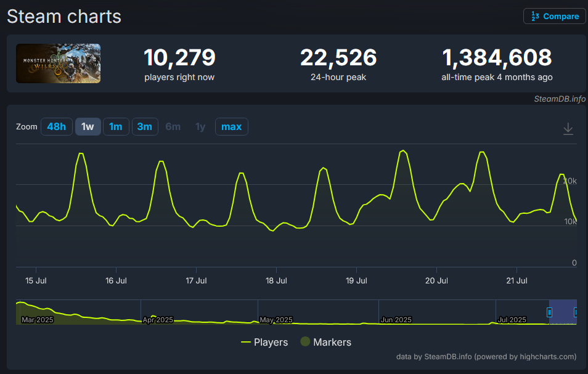Click Jun 2025 in the navigator
The height and width of the screenshot is (374, 588).
point(396,320)
